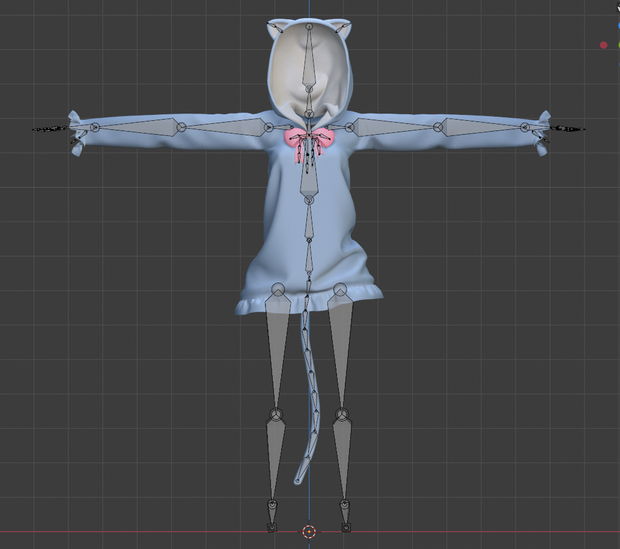This screenshot has height=549, width=620.
Task: Select the neck bone below the head bone
Action: click(309, 102)
